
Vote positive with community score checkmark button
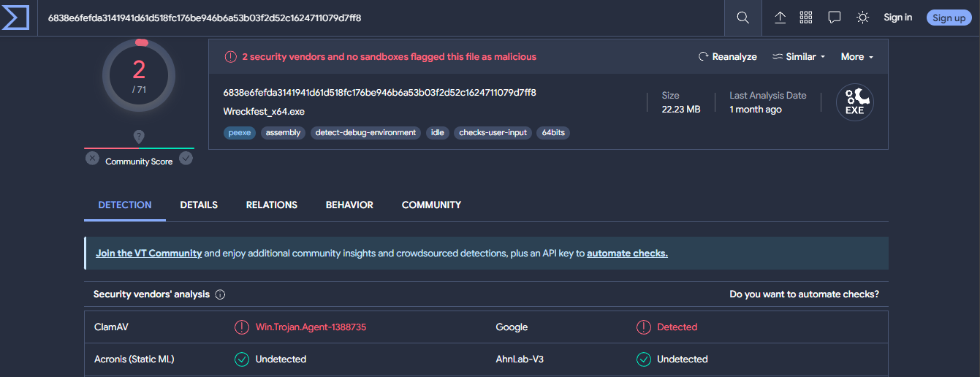click(186, 158)
